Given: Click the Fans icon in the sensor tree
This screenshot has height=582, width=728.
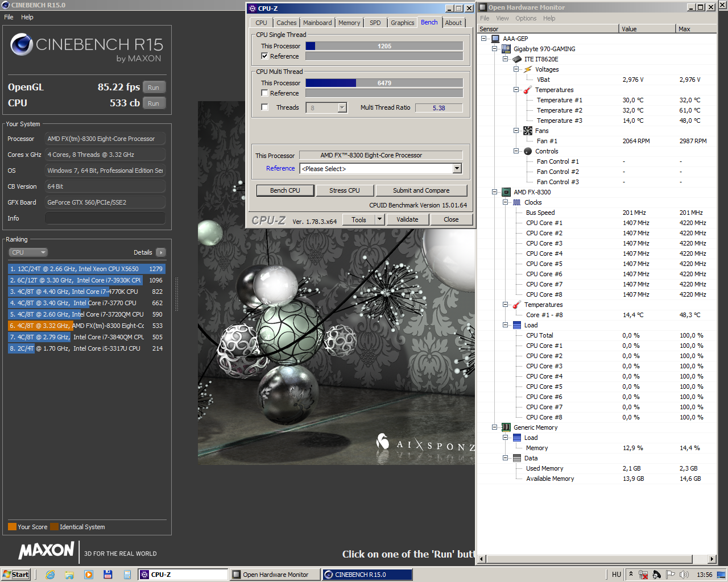Looking at the screenshot, I should click(528, 131).
